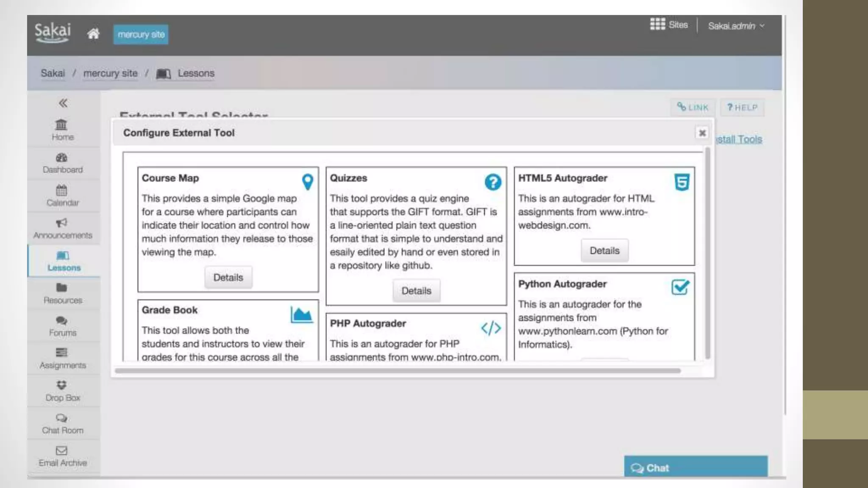
Task: Click the Sakai home icon in header
Action: (93, 33)
